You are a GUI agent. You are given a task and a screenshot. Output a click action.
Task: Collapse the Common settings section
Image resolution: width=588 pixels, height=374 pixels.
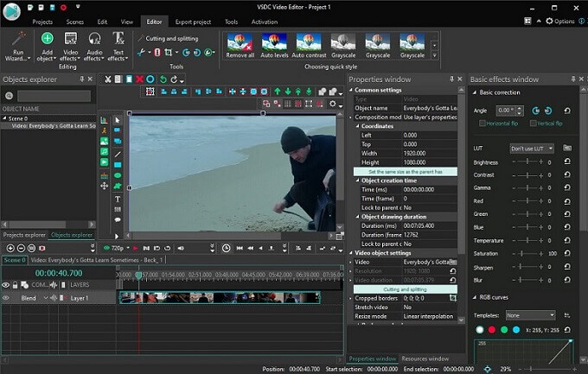[351, 90]
